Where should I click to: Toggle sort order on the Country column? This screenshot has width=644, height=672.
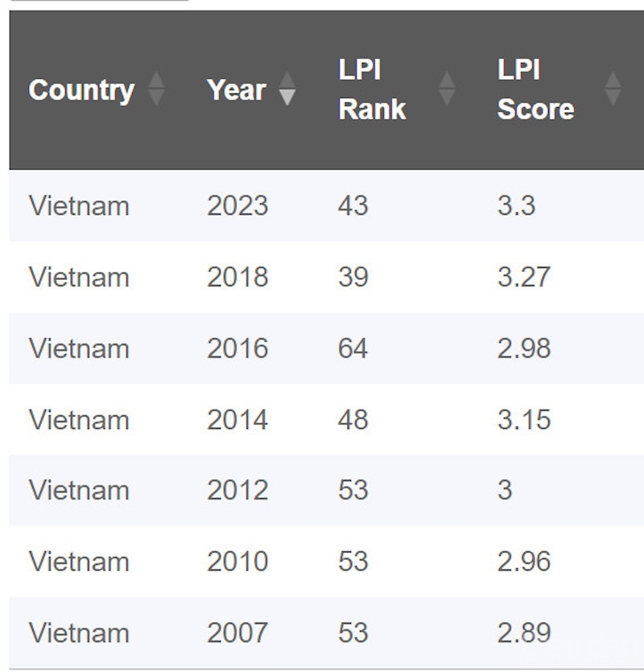[x=80, y=91]
